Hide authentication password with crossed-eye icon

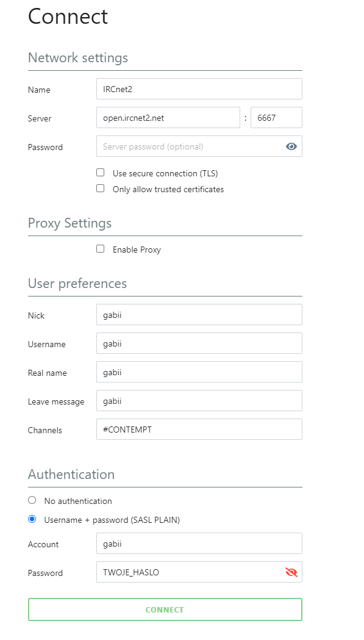291,572
